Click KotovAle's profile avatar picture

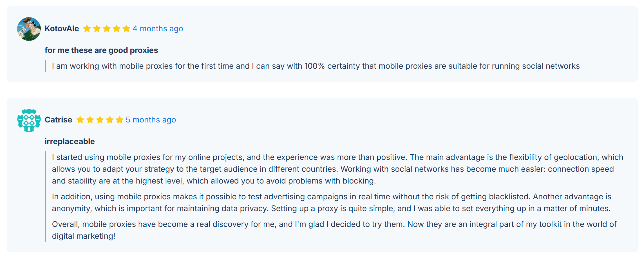(x=29, y=29)
